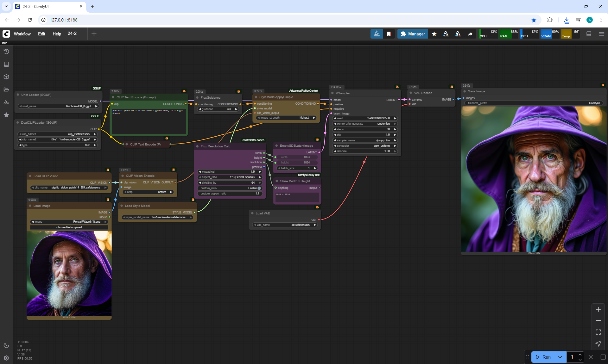Open the queue history sidebar icon
Screen dimensions: 608x364
[x=6, y=52]
